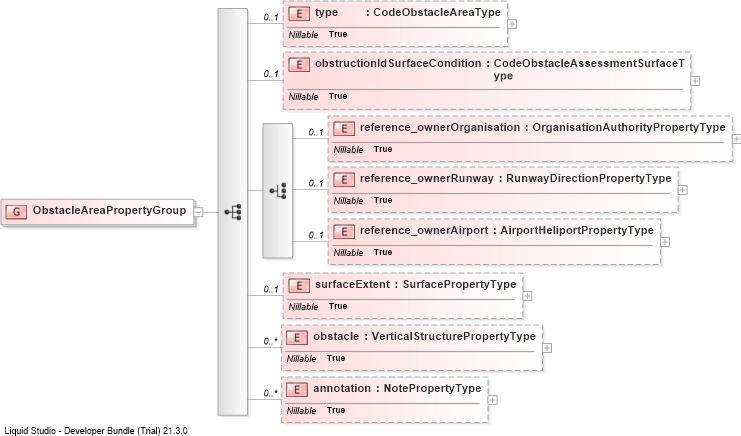Click the E icon of surfaceExtent
The width and height of the screenshot is (741, 436).
299,285
